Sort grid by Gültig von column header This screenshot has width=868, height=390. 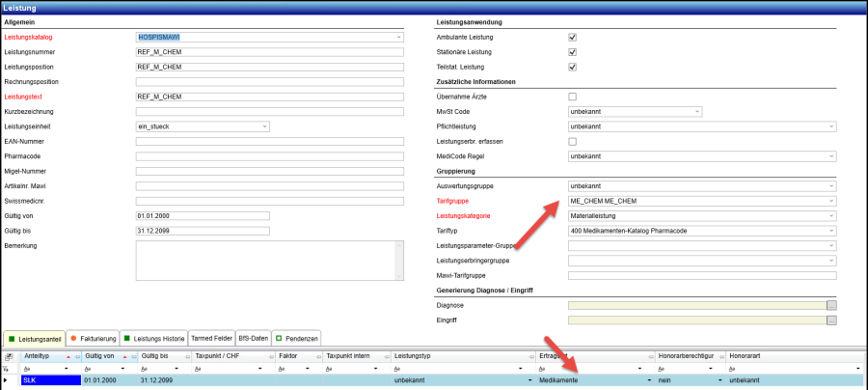(101, 356)
